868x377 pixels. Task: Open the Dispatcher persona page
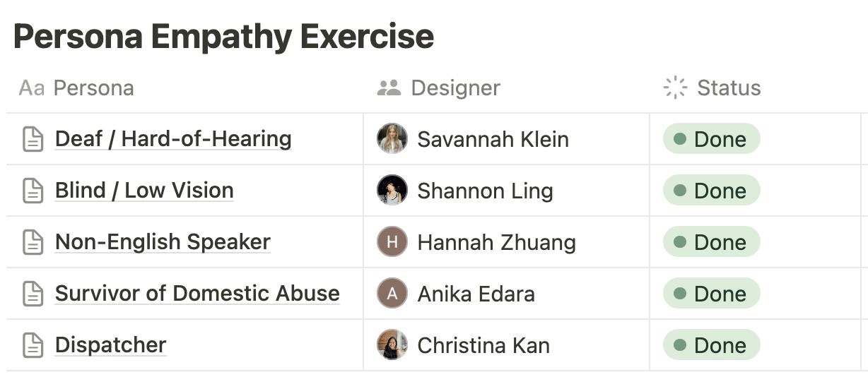(x=111, y=345)
